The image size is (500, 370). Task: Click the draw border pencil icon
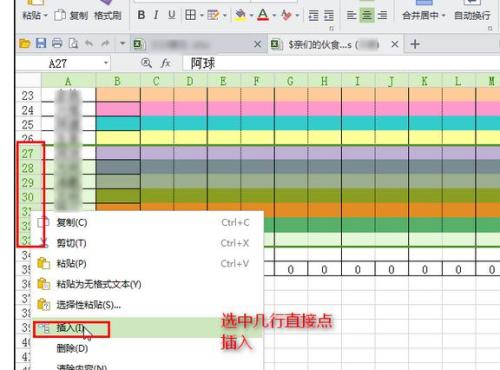213,15
